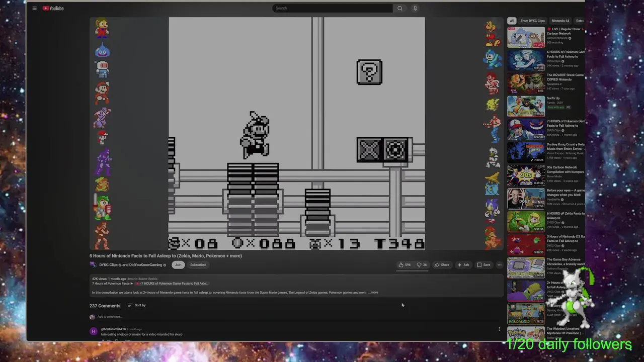Viewport: 644px width, 362px height.
Task: Click the search magnifier button
Action: (400, 8)
